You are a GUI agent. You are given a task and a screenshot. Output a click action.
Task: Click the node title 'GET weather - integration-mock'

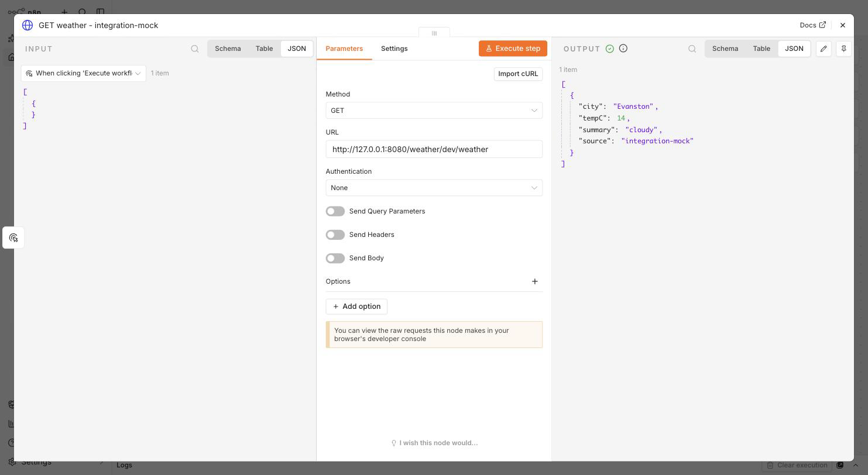(x=98, y=25)
